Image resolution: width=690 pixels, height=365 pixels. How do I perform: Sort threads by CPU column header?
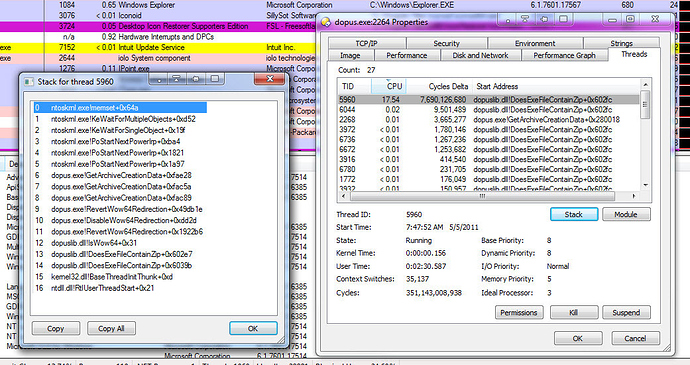tap(389, 86)
